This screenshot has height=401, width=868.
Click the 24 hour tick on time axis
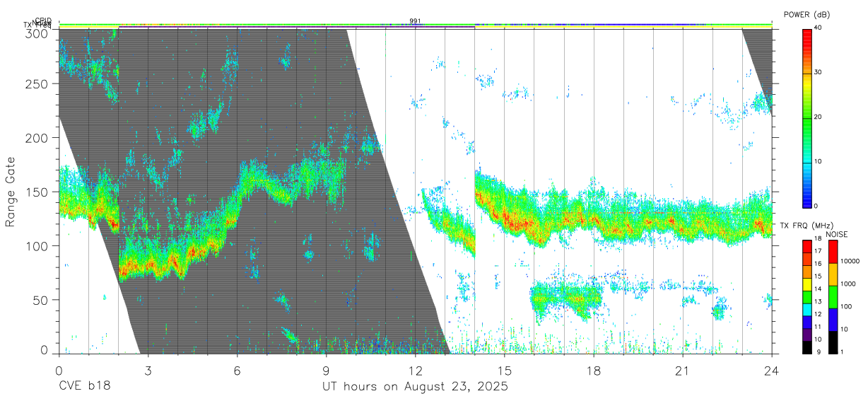click(771, 370)
